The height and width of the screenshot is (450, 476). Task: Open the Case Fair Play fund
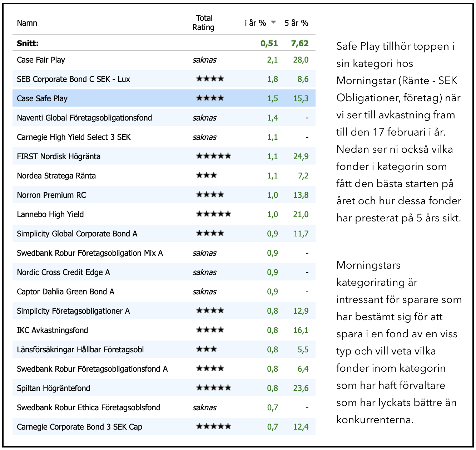click(x=41, y=60)
